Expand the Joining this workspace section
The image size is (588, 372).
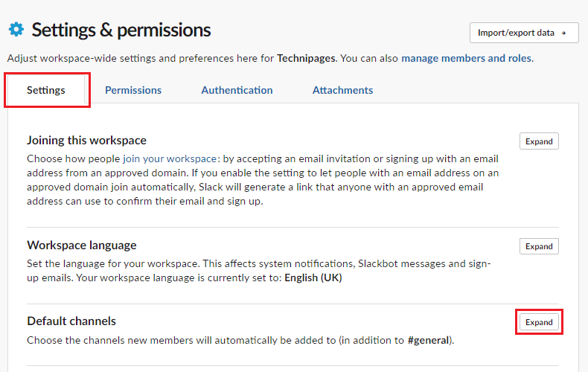[x=539, y=141]
